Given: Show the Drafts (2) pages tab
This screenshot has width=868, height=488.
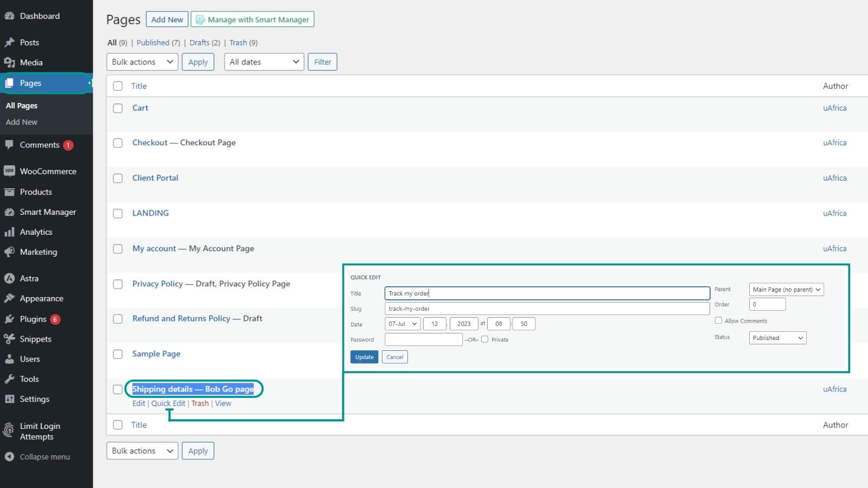Looking at the screenshot, I should (x=205, y=43).
